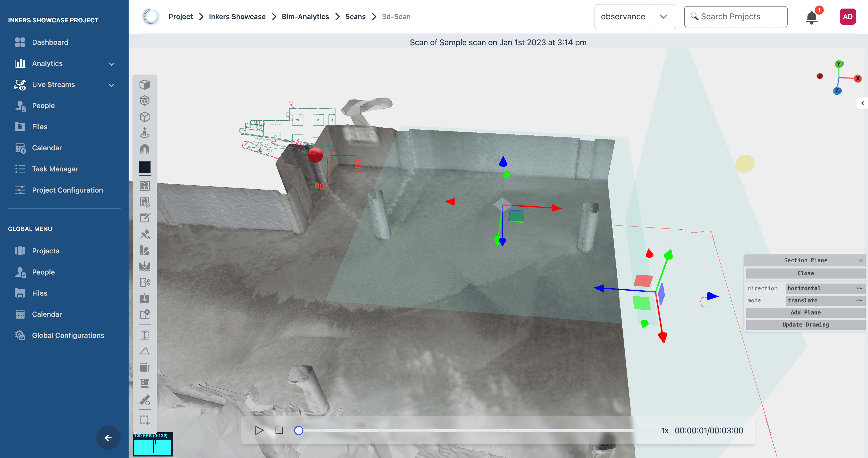868x458 pixels.
Task: Open Task Manager in sidebar
Action: (x=55, y=169)
